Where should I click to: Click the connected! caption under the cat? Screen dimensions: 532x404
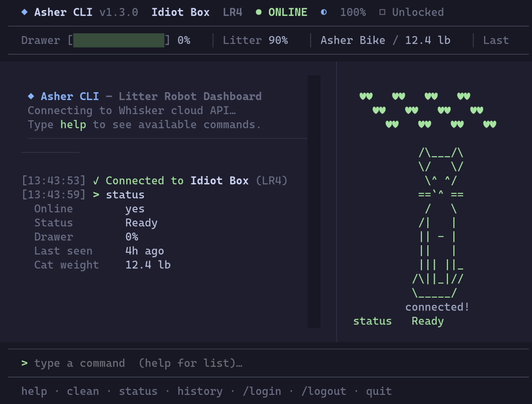click(x=437, y=307)
